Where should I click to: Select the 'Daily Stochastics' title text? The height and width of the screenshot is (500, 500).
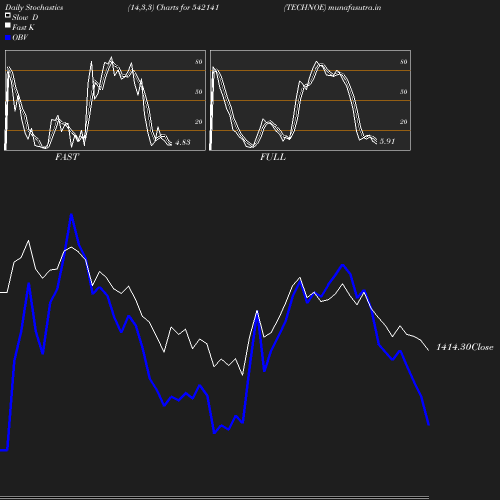pyautogui.click(x=34, y=7)
